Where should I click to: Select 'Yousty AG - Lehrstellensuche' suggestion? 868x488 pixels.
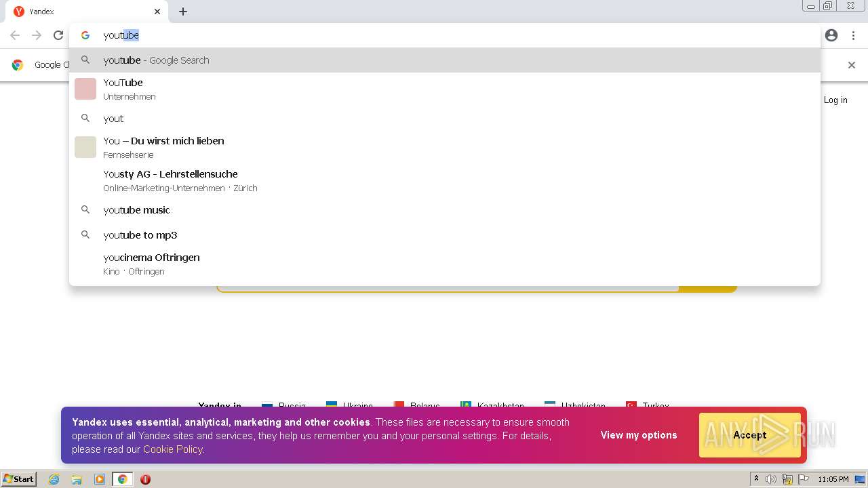tap(445, 180)
